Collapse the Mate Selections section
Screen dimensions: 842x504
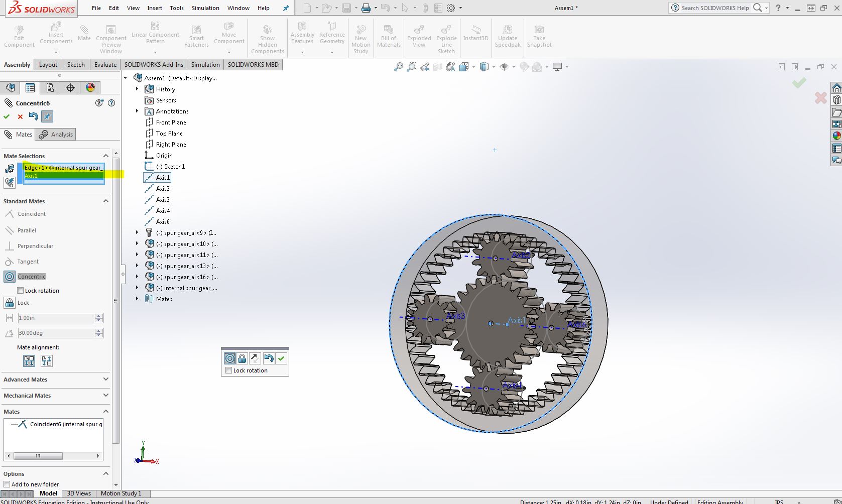(106, 156)
